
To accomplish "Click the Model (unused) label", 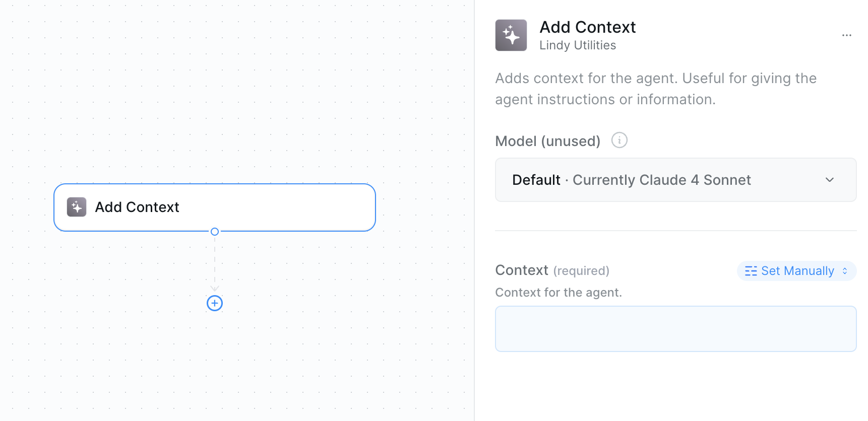I will point(547,141).
